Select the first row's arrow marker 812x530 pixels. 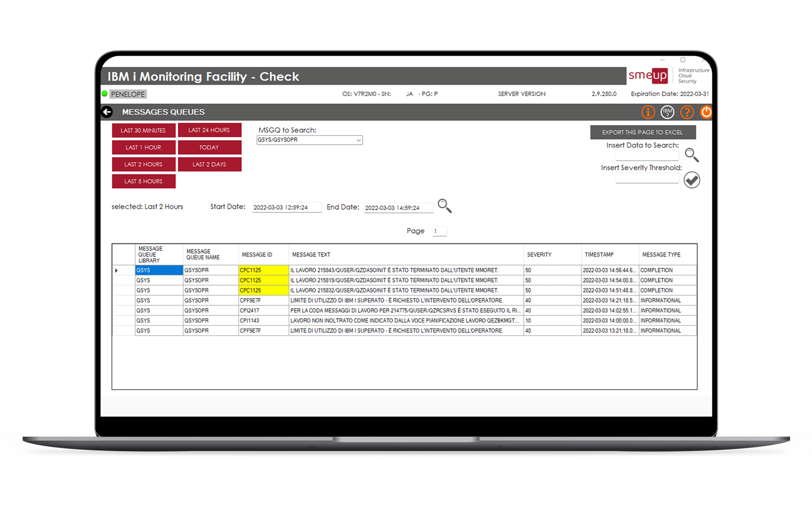[x=116, y=270]
